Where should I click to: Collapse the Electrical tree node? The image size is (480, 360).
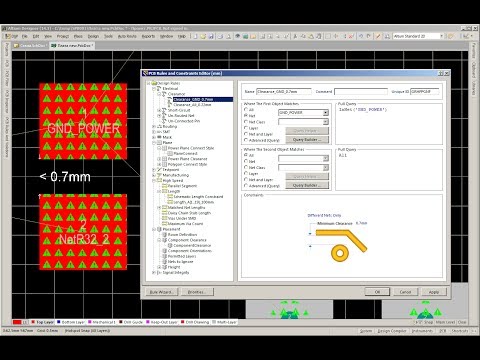pyautogui.click(x=154, y=89)
